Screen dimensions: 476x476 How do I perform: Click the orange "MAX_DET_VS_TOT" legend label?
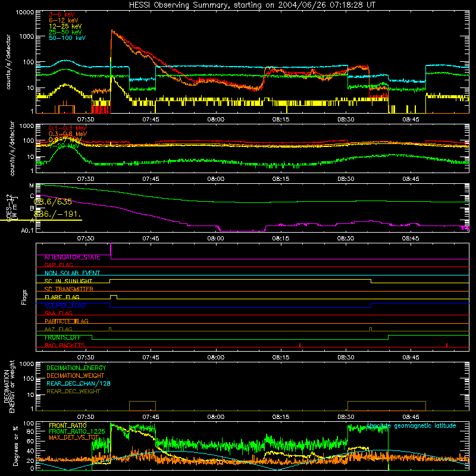(x=74, y=437)
